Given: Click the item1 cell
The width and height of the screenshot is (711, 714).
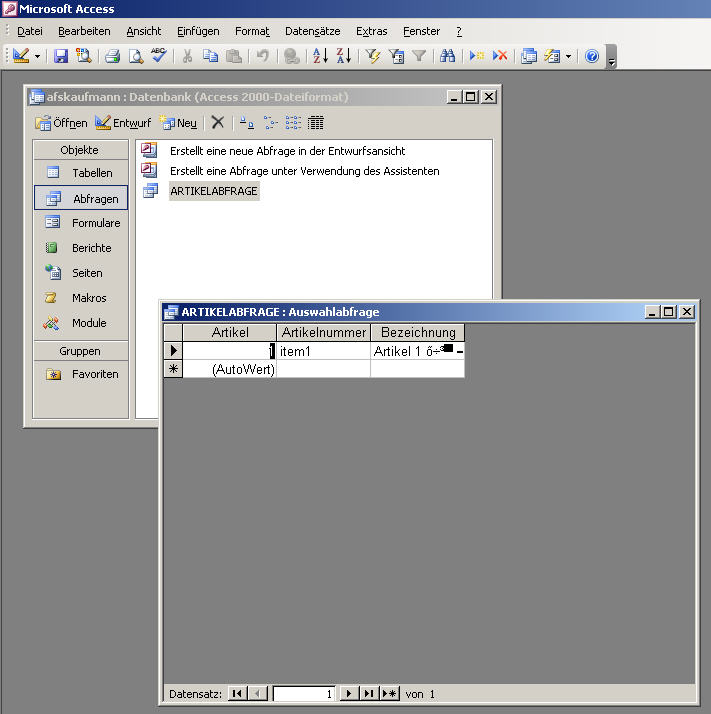Looking at the screenshot, I should (323, 351).
